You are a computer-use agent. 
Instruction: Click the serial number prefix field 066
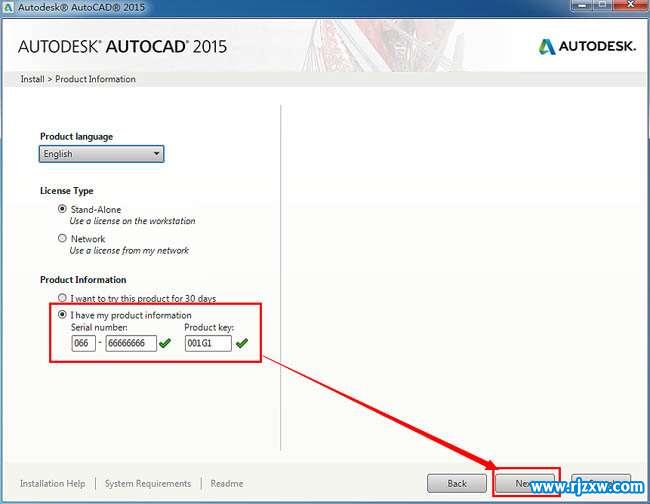tap(83, 343)
